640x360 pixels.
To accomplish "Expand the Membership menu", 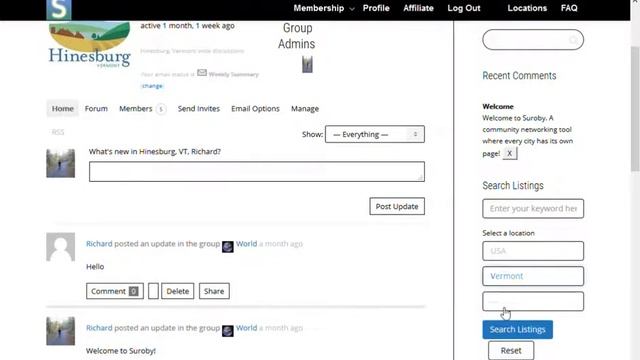I will tap(324, 8).
